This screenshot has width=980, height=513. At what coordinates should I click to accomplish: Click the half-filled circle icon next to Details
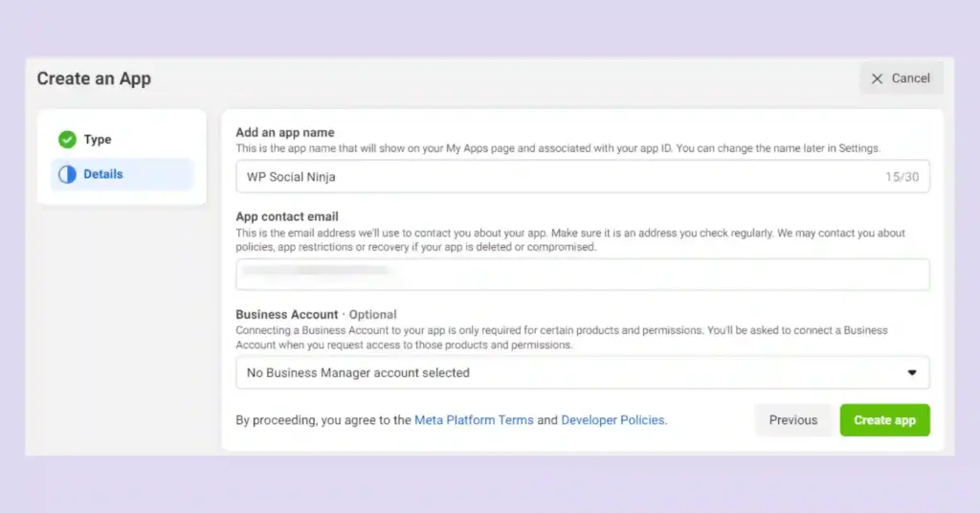(x=68, y=174)
